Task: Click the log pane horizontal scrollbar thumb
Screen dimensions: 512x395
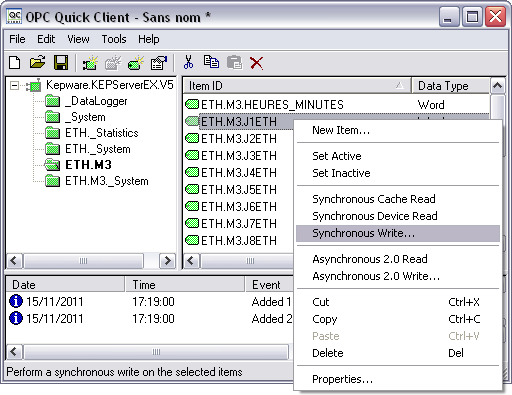Action: (x=156, y=352)
